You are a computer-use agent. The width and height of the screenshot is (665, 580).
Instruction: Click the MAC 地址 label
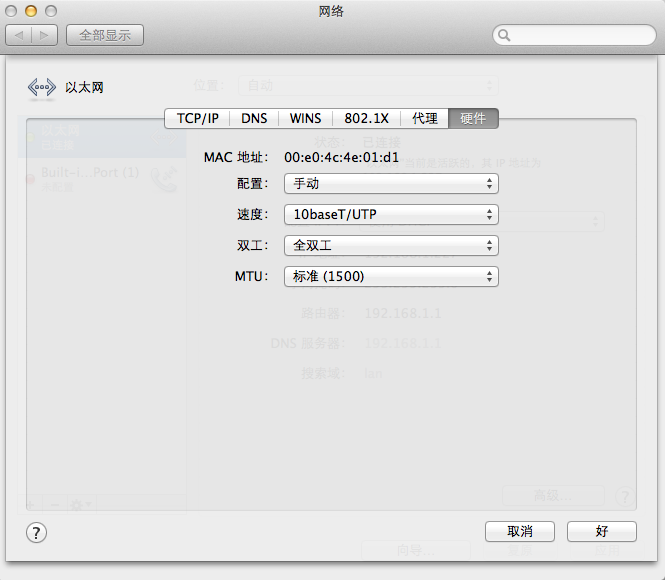coord(236,157)
